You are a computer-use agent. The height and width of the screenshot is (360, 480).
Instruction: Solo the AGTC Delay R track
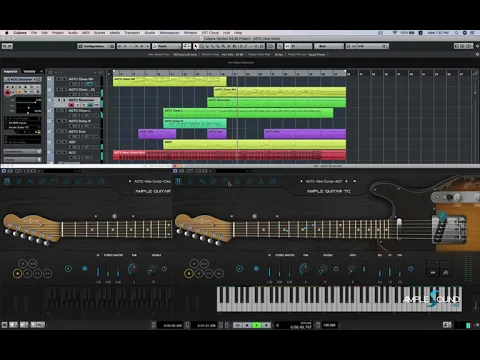[x=64, y=121]
